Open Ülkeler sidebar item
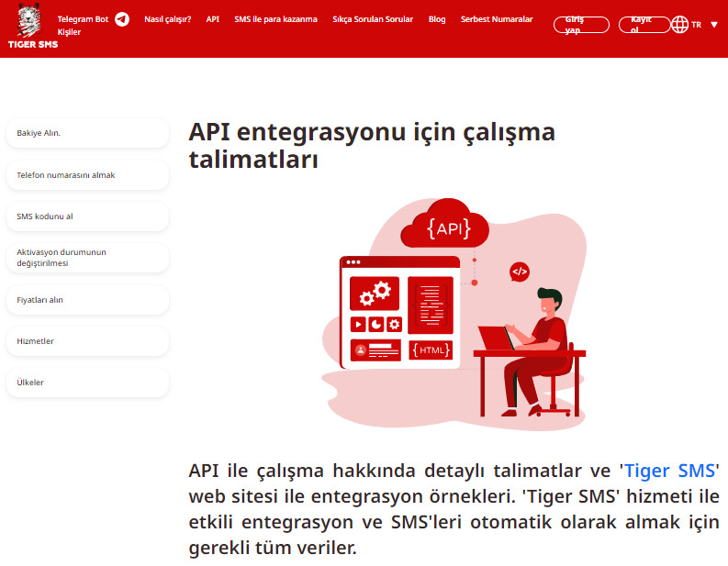The width and height of the screenshot is (728, 566). point(87,383)
